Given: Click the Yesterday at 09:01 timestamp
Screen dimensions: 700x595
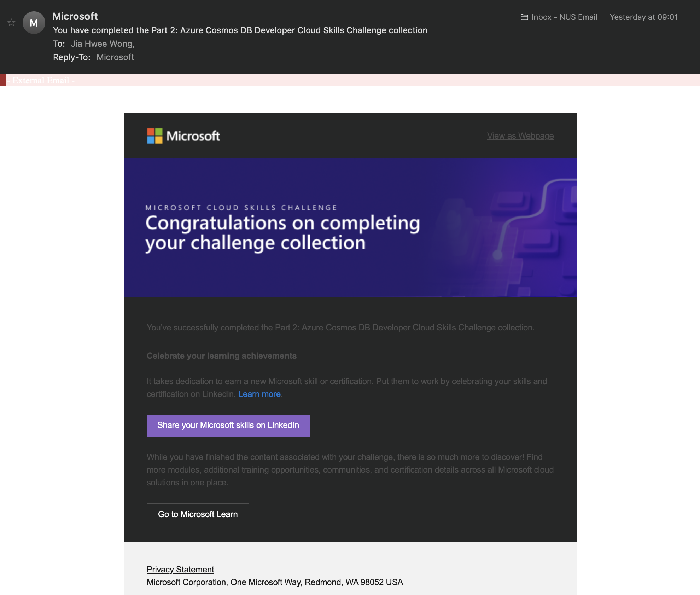Looking at the screenshot, I should tap(643, 17).
